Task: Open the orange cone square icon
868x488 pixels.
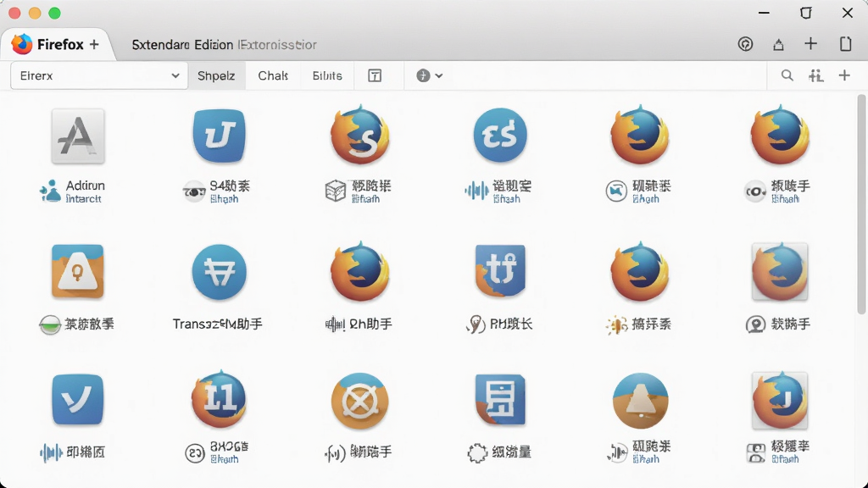Action: click(x=77, y=272)
